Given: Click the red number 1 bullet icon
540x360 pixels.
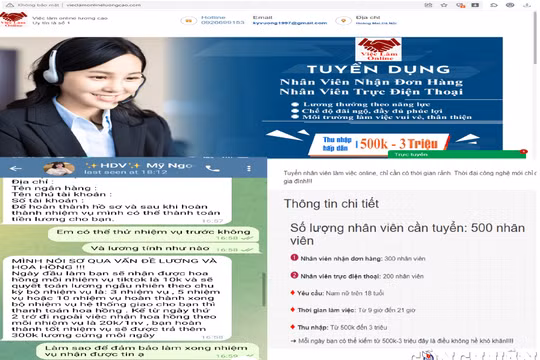Looking at the screenshot, I should coord(294,257).
